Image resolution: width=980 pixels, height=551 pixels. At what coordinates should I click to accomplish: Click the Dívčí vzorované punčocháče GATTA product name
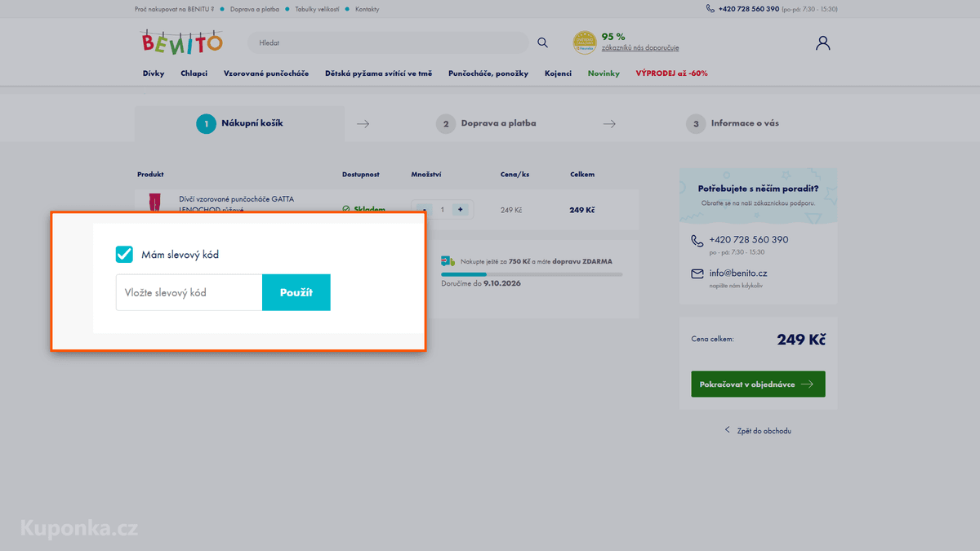pyautogui.click(x=237, y=203)
